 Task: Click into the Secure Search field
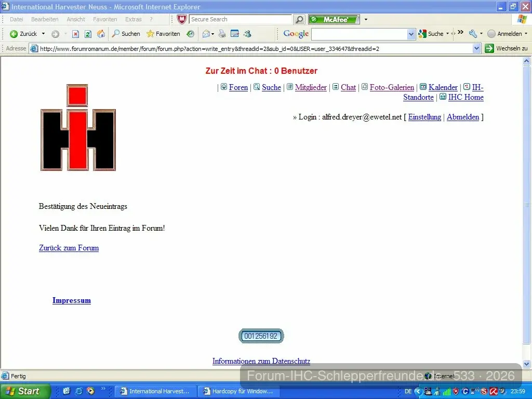(x=240, y=19)
